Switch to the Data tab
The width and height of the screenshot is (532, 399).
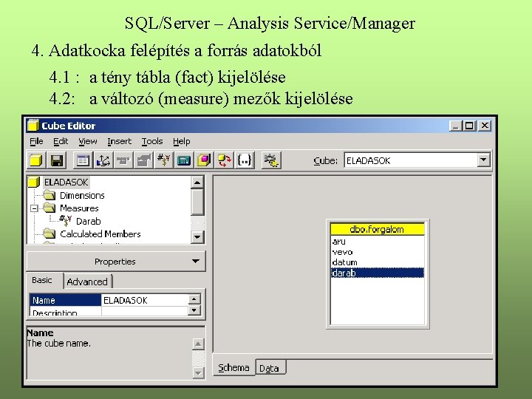270,369
